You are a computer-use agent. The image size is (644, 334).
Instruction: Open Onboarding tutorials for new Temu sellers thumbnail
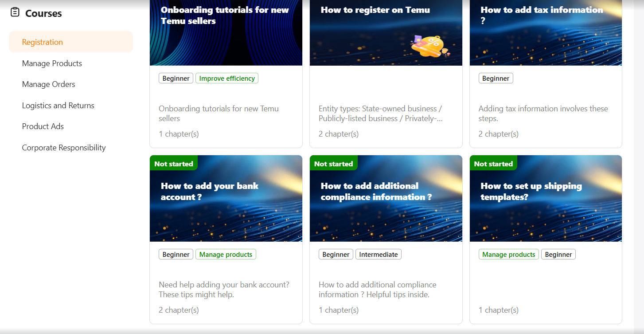(226, 33)
